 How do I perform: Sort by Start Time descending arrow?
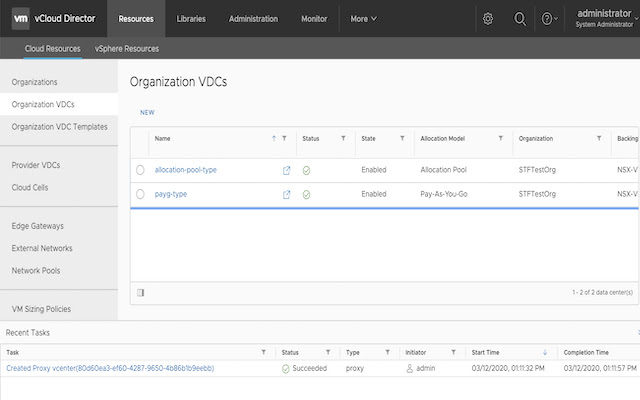click(x=545, y=352)
